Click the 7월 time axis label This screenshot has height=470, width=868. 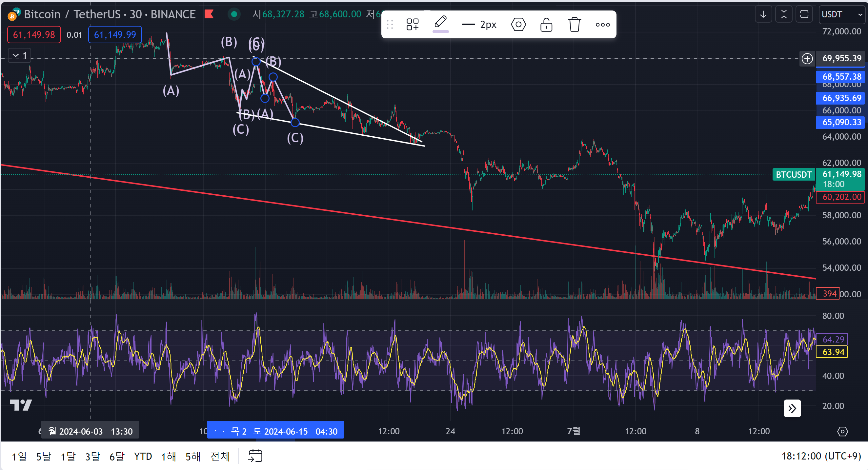click(574, 431)
